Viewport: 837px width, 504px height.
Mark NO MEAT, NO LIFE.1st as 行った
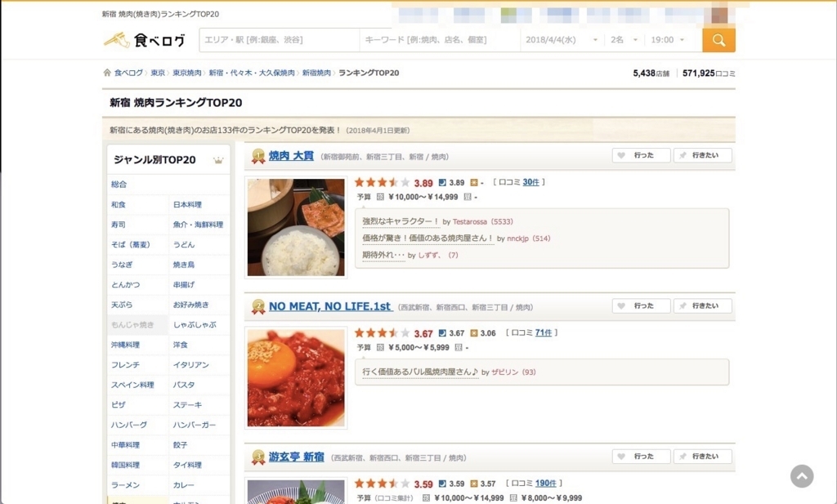[641, 306]
